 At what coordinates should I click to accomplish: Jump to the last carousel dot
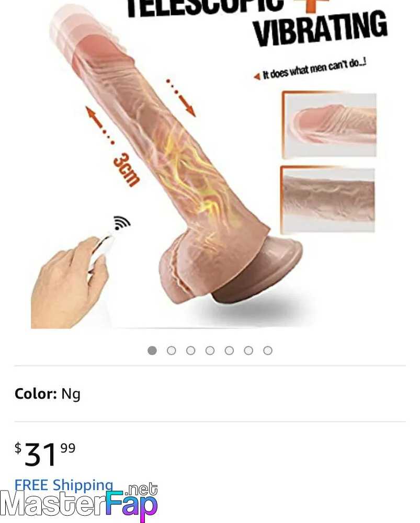click(268, 350)
